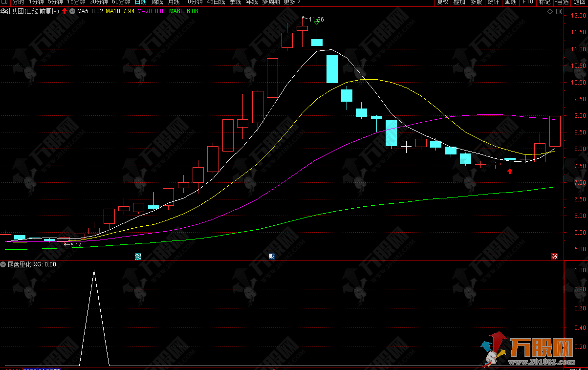This screenshot has width=588, height=370.
Task: Switch to the 年线 yearly chart
Action: click(x=252, y=2)
